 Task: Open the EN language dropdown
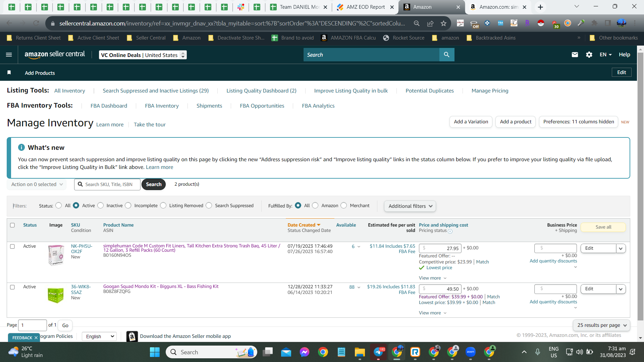(x=606, y=55)
